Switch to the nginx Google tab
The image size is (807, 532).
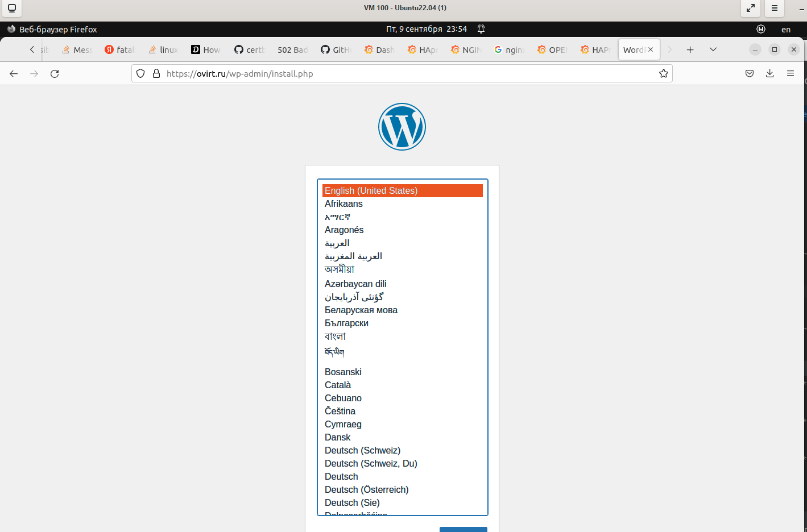[x=509, y=49]
